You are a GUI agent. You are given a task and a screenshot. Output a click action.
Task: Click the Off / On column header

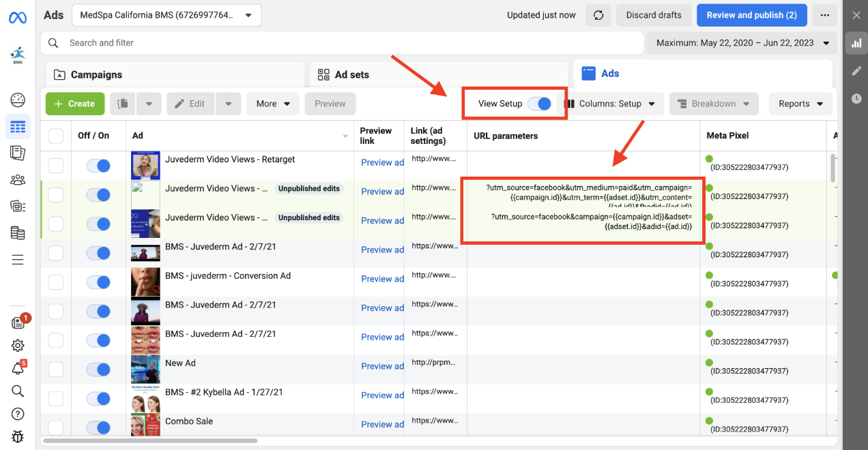click(x=93, y=136)
